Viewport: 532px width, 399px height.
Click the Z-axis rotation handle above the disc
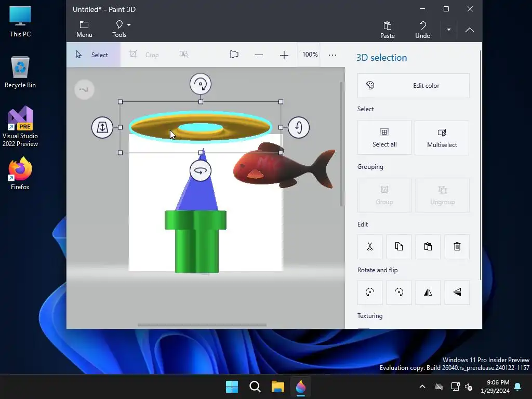pos(201,84)
